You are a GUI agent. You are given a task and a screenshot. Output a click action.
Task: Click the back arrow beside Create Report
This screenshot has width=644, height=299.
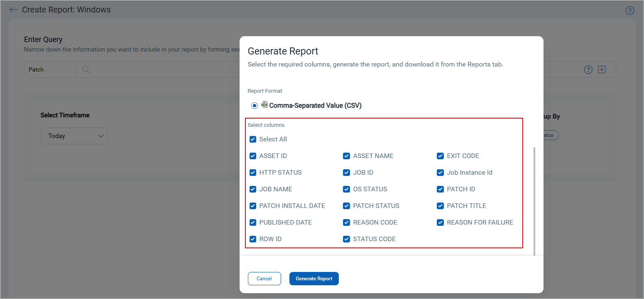coord(14,10)
